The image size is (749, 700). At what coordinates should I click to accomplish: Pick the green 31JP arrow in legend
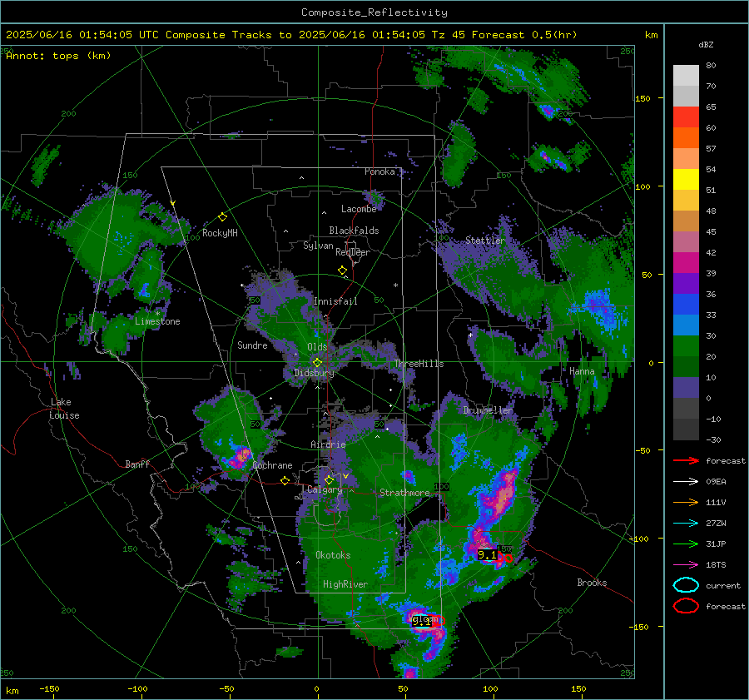click(686, 544)
